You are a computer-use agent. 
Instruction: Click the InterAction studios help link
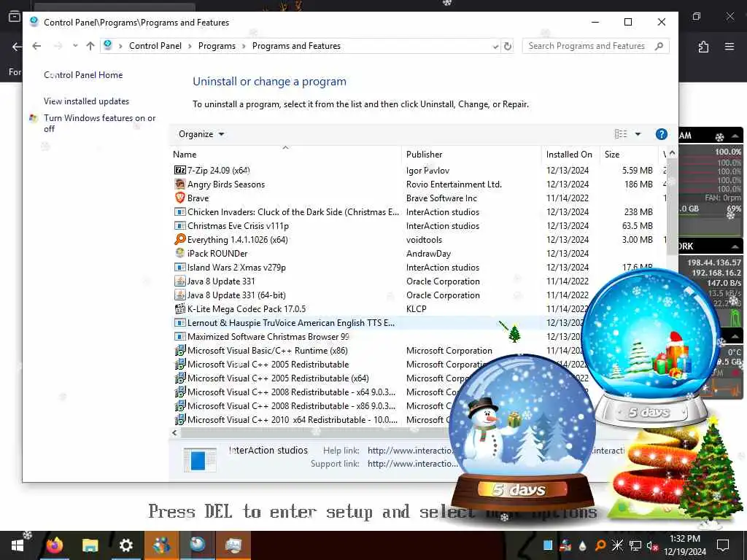coord(411,450)
